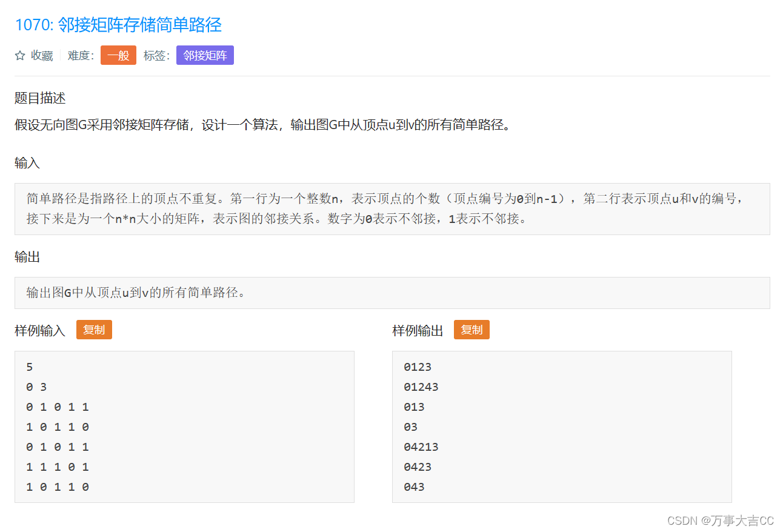Click sample output line '01243'
This screenshot has width=783, height=532.
(x=421, y=387)
